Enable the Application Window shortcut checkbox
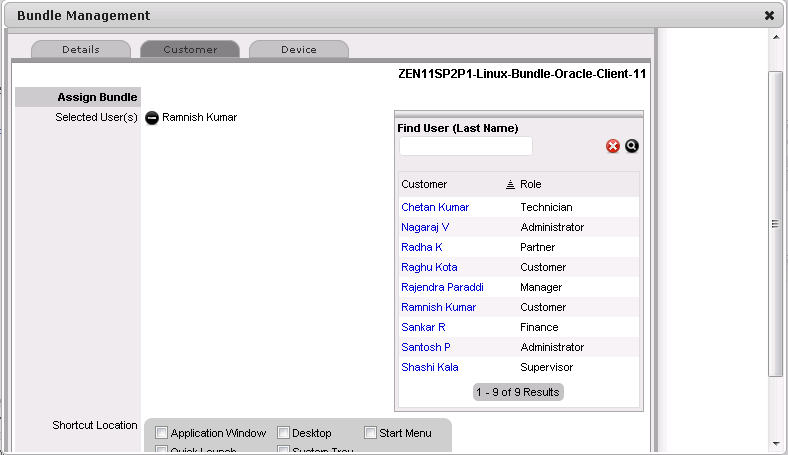 pos(162,433)
